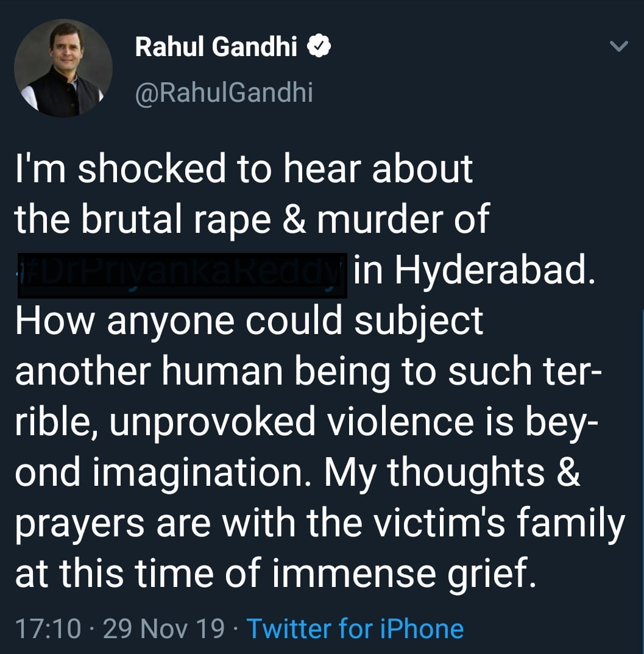This screenshot has width=644, height=654.
Task: Click the 17:10 timestamp
Action: 48,628
